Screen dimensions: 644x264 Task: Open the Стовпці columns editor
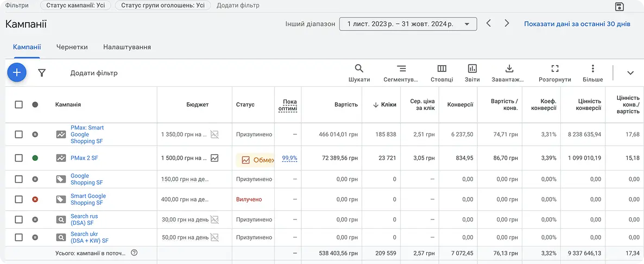point(441,69)
